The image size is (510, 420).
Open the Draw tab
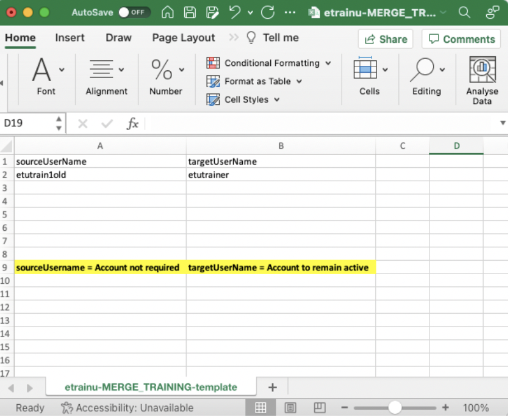coord(119,38)
